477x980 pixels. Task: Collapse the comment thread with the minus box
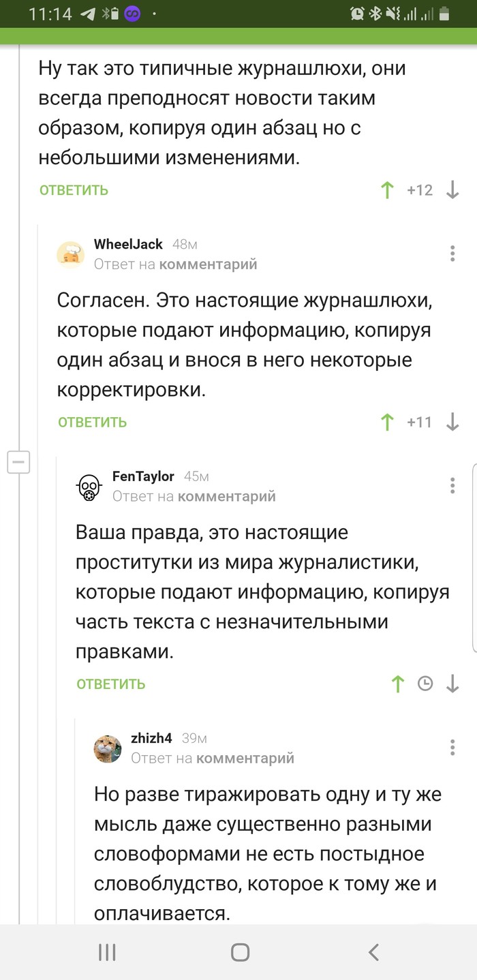pyautogui.click(x=18, y=462)
